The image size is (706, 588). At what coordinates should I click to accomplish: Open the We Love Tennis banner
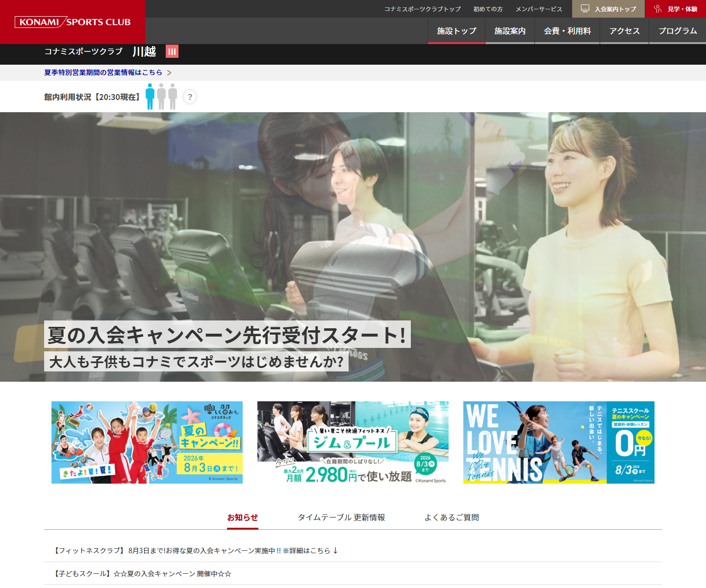tap(559, 442)
